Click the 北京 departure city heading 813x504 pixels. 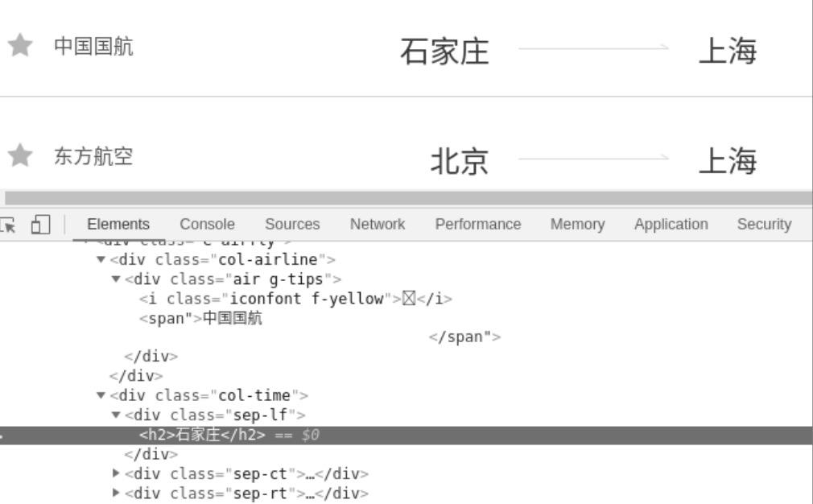pos(460,162)
